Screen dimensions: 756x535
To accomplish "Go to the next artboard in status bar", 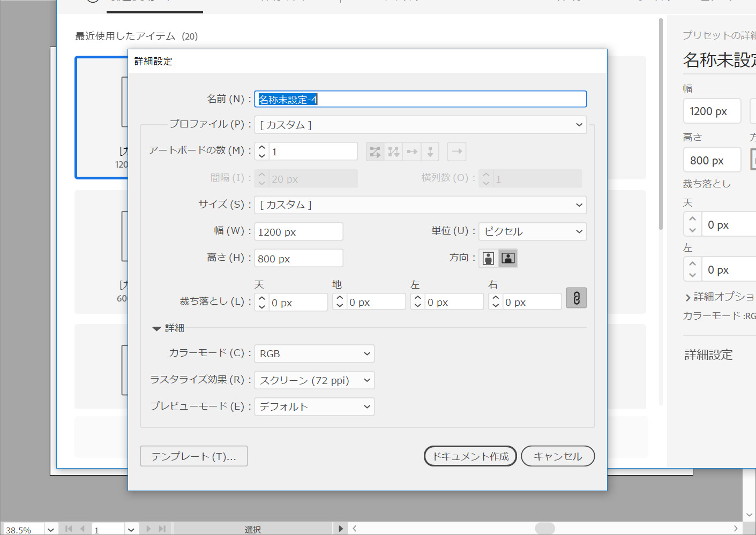I will [x=149, y=529].
